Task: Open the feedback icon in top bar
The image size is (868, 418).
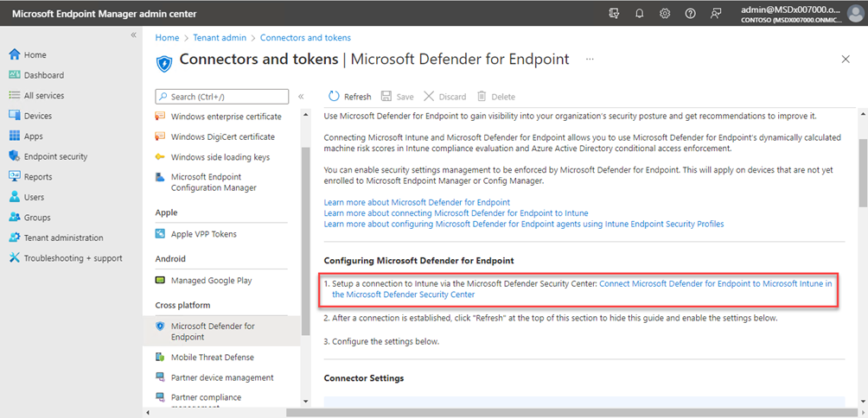Action: pos(716,14)
